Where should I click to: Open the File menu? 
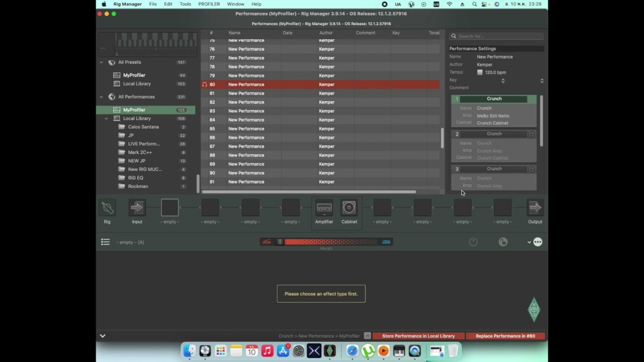click(152, 4)
